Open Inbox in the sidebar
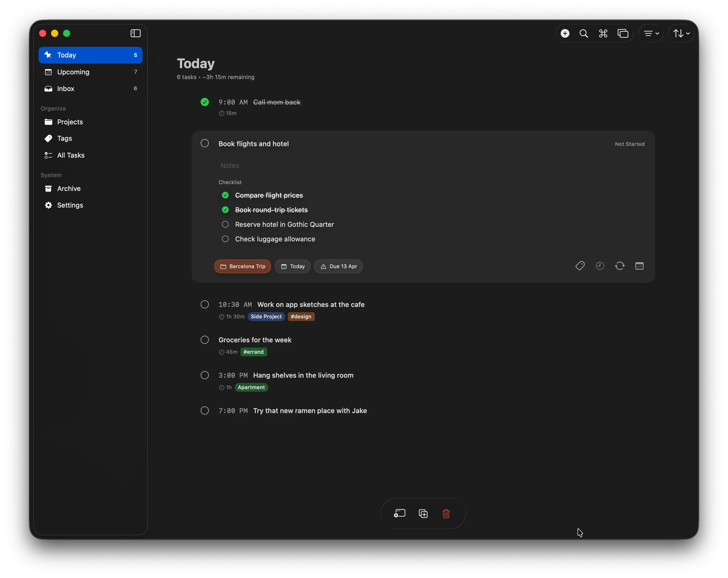 click(x=91, y=88)
